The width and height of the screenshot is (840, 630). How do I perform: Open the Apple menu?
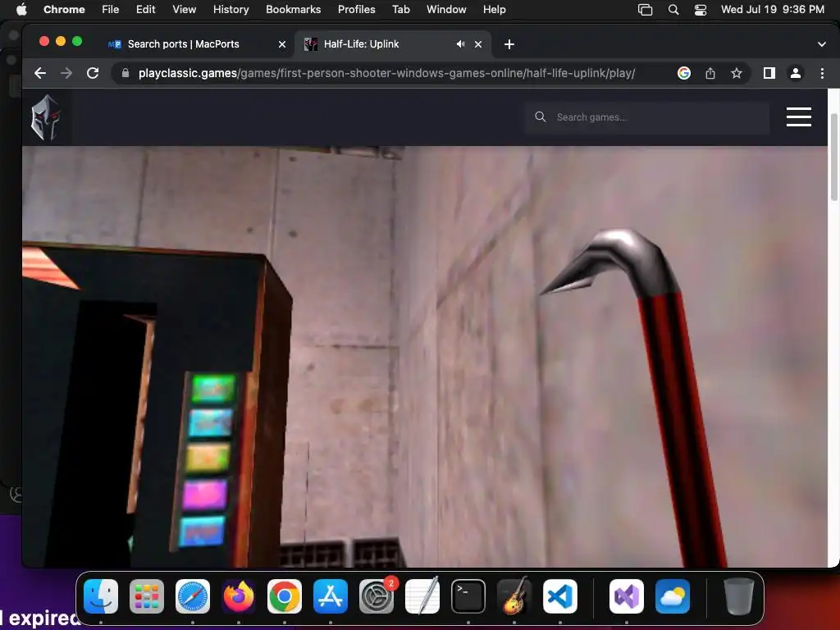click(21, 10)
